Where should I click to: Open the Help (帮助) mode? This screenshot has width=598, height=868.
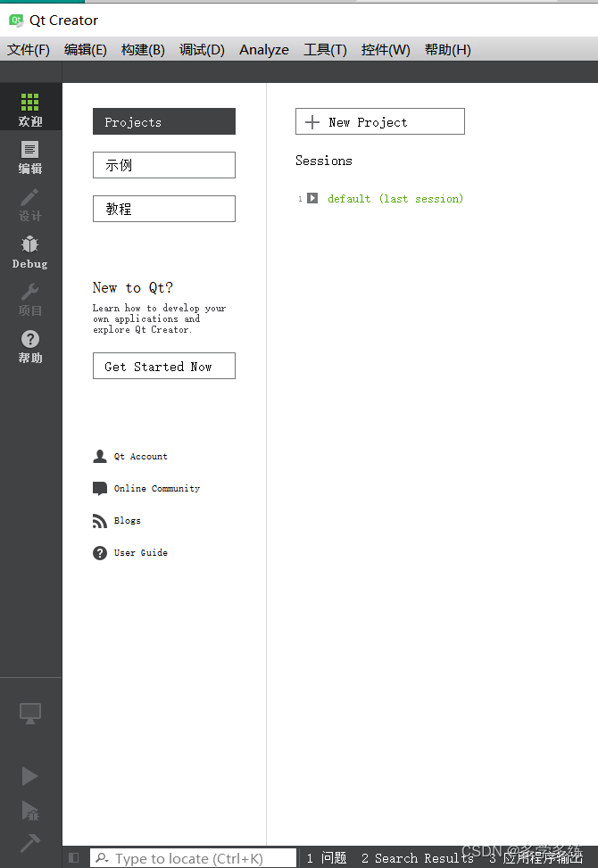coord(30,346)
